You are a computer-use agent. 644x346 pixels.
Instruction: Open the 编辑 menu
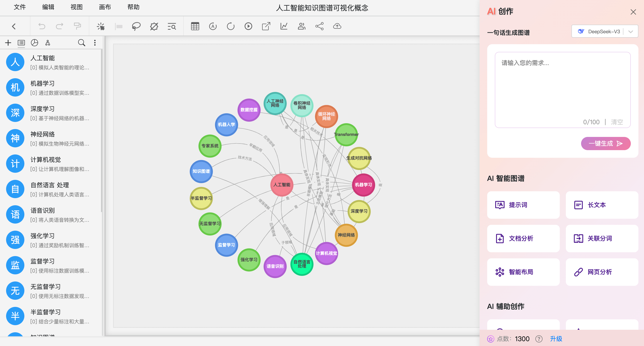point(48,7)
